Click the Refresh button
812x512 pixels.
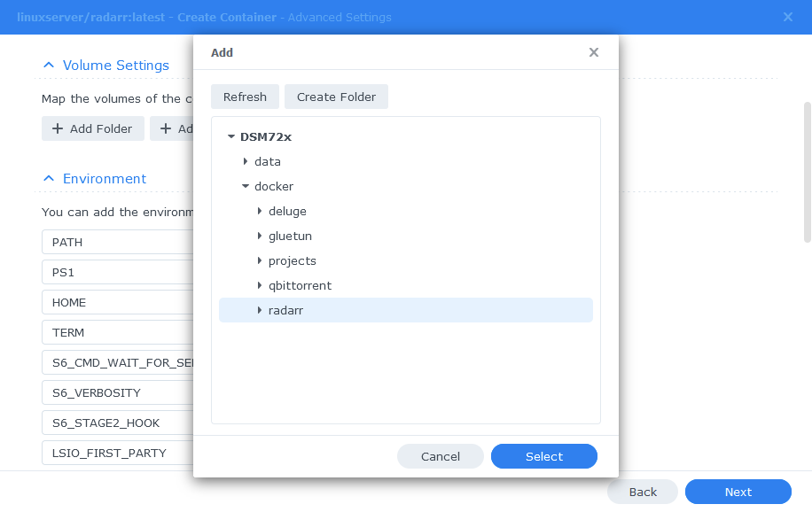[x=245, y=97]
